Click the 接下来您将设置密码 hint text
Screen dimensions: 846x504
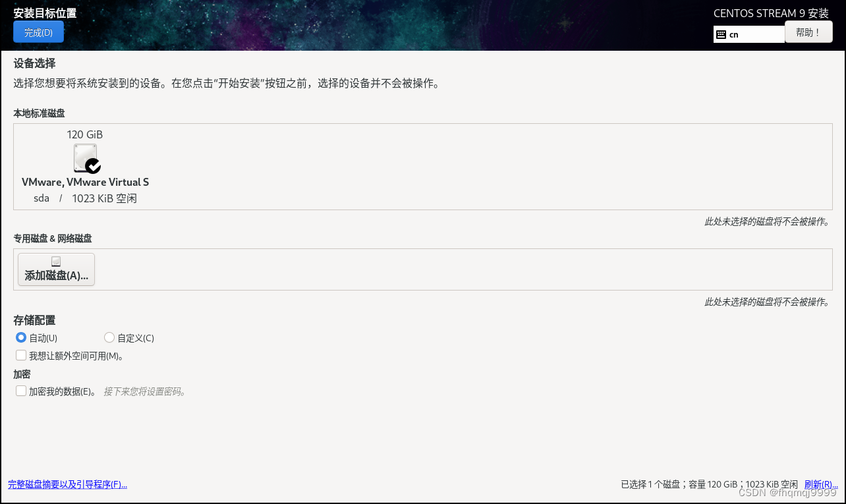point(145,391)
